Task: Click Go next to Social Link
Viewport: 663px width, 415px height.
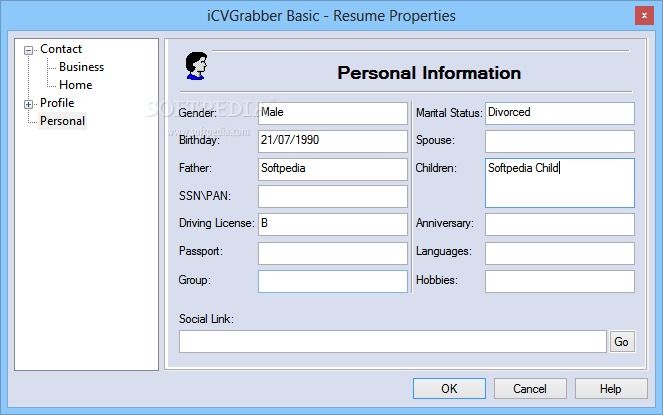Action: click(x=622, y=341)
